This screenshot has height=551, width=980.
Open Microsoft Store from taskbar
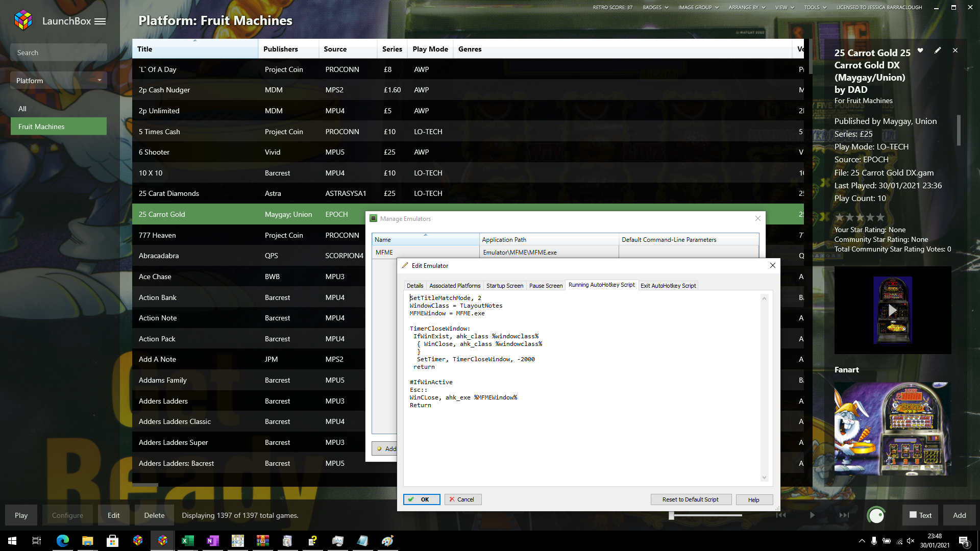112,541
